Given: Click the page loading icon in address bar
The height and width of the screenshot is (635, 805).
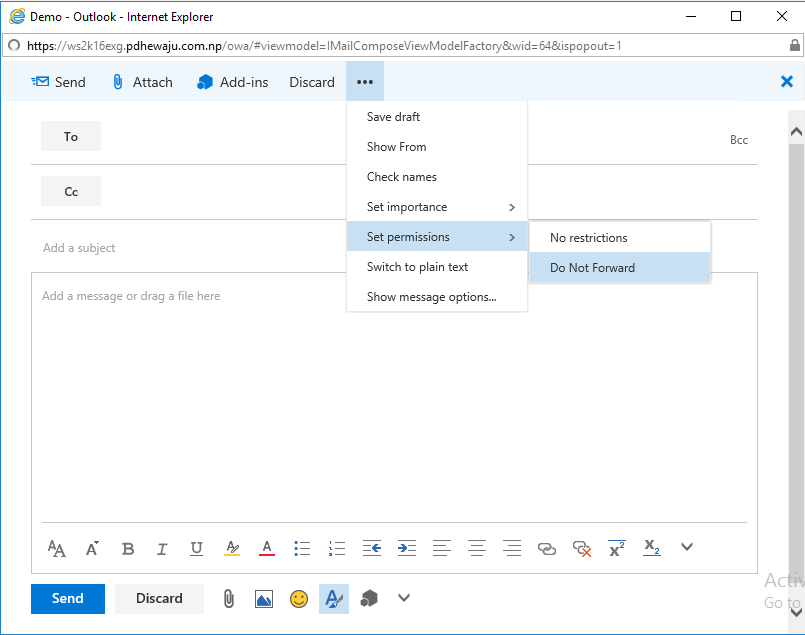Looking at the screenshot, I should (14, 45).
